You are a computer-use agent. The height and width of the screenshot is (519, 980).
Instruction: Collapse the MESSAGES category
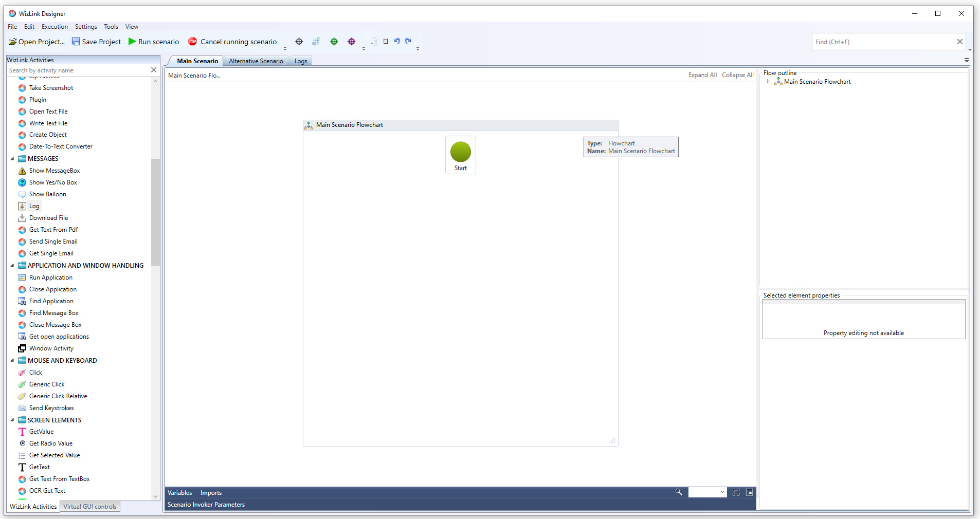[x=12, y=159]
